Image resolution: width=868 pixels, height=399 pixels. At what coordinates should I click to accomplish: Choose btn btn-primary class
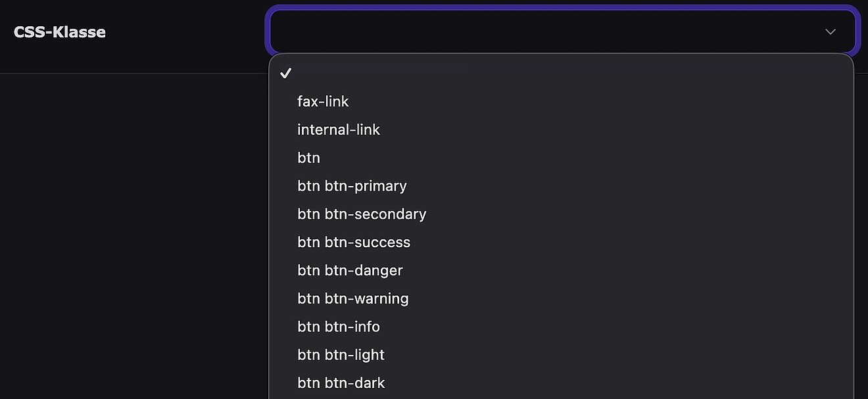tap(352, 186)
